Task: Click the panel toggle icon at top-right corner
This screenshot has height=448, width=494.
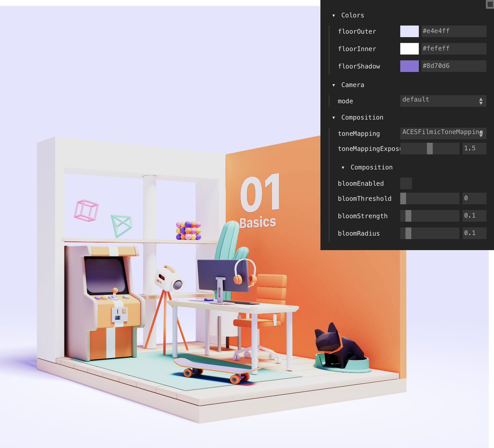Action: click(490, 4)
